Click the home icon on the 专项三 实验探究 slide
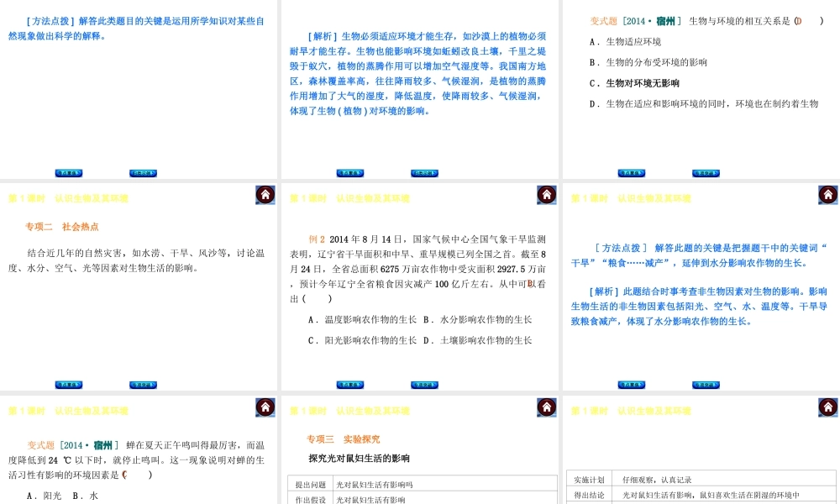This screenshot has width=840, height=504. [547, 407]
